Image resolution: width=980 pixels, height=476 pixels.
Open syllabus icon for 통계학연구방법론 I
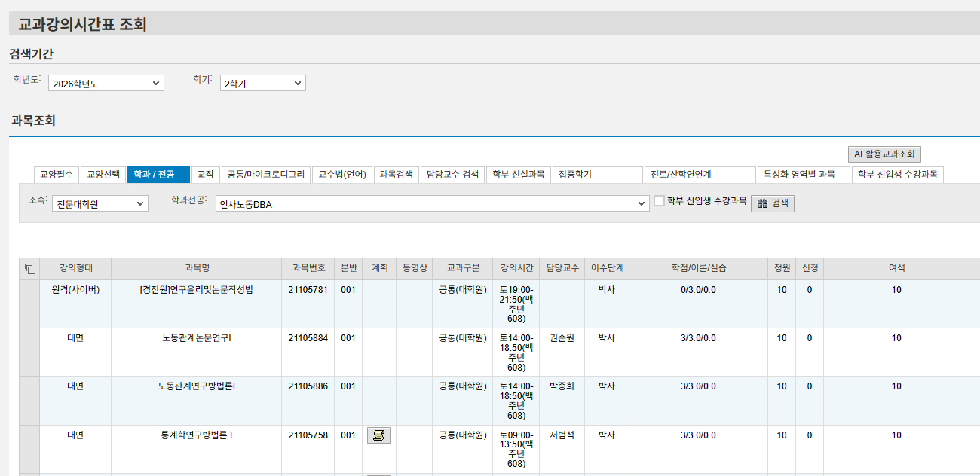(x=379, y=435)
